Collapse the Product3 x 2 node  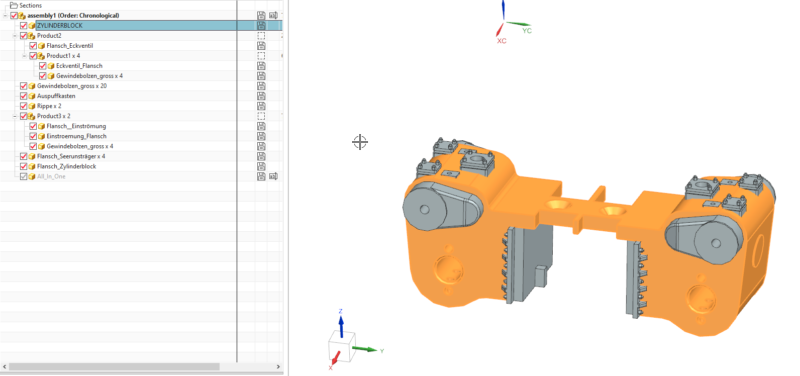point(15,116)
